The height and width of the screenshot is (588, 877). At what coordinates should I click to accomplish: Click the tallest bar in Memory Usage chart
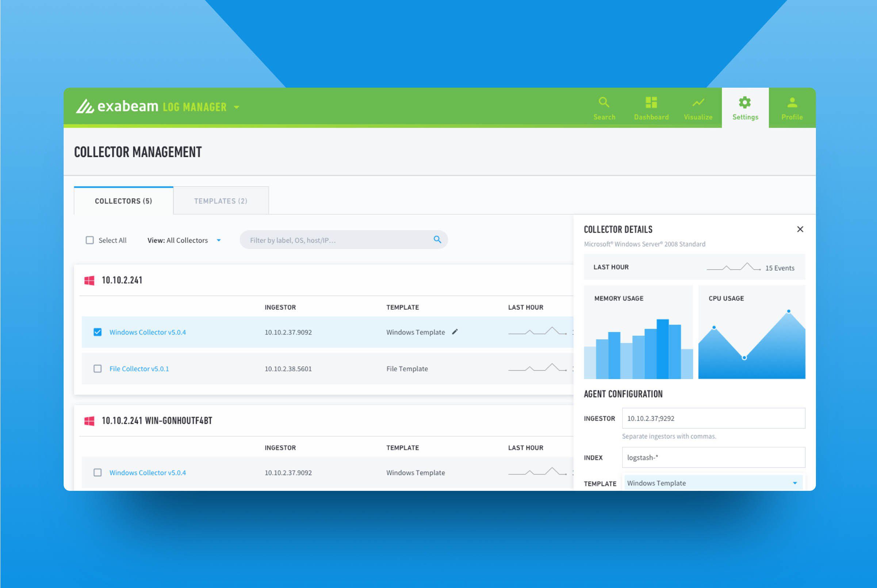click(x=662, y=349)
